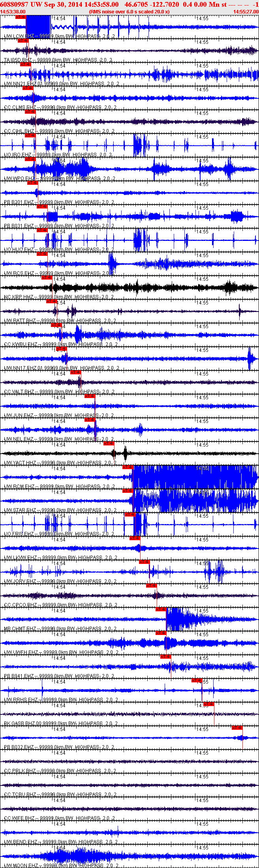The image size is (259, 868).
Task: Select the red pick flag on UW.NN21 trace
Action: [x=26, y=64]
